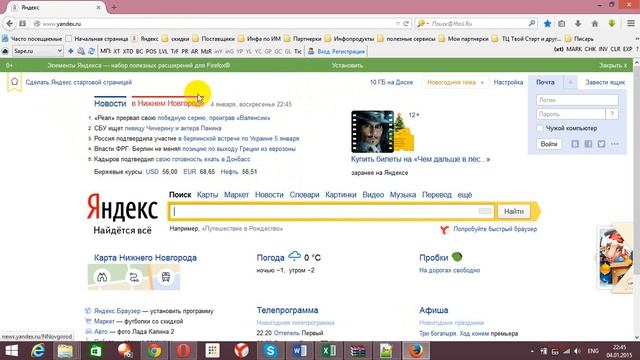Open the Excel icon in the taskbar
The width and height of the screenshot is (640, 360).
pyautogui.click(x=329, y=351)
